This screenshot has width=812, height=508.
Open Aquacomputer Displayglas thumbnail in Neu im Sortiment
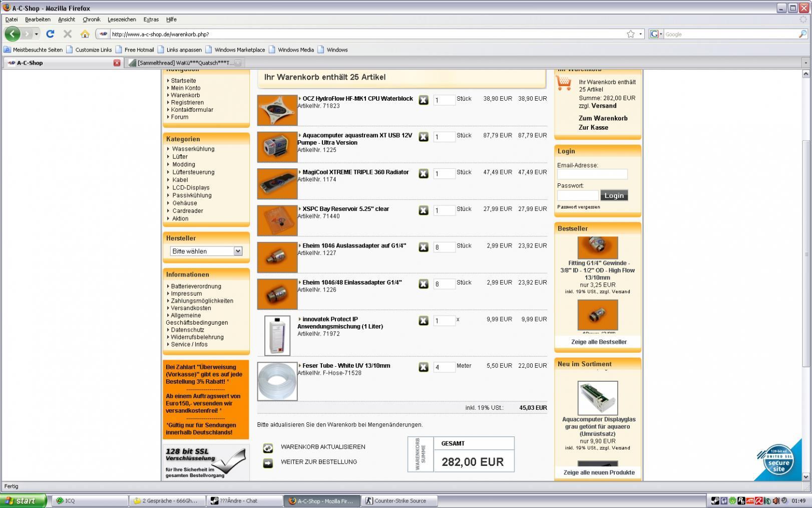598,398
